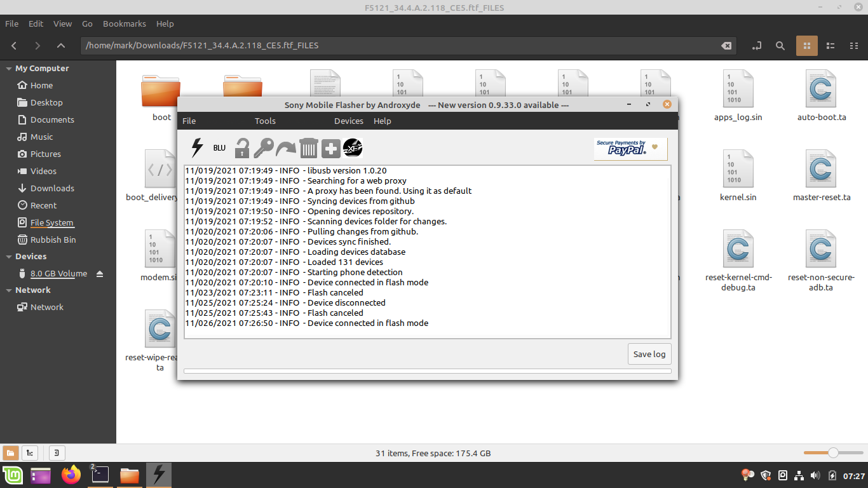Open the Flasher File menu

(x=189, y=121)
